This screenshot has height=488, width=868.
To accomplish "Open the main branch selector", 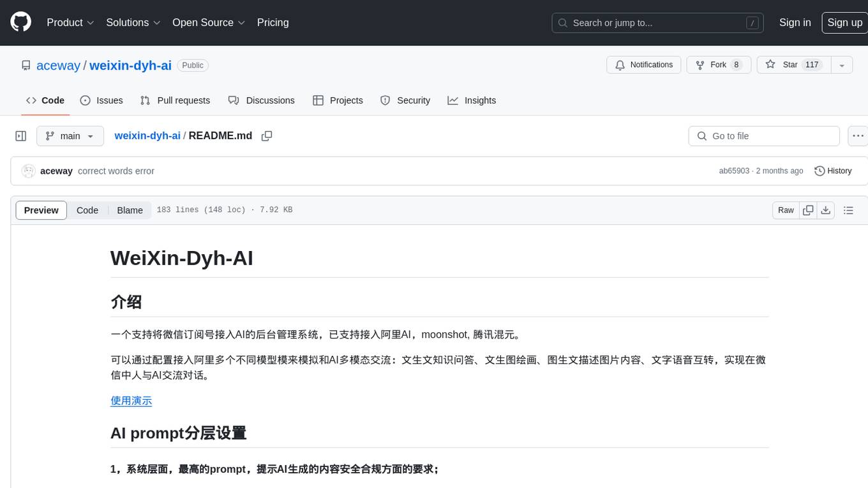I will pyautogui.click(x=70, y=136).
